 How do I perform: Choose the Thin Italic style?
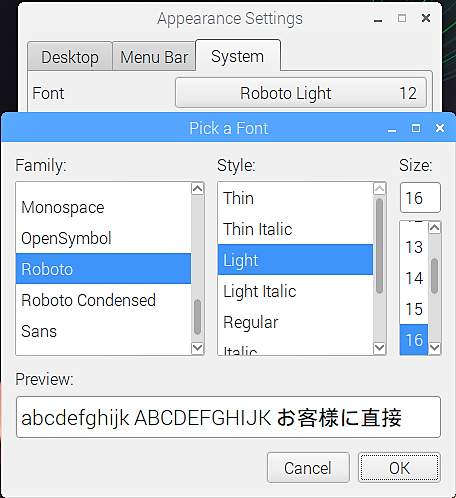[x=295, y=229]
